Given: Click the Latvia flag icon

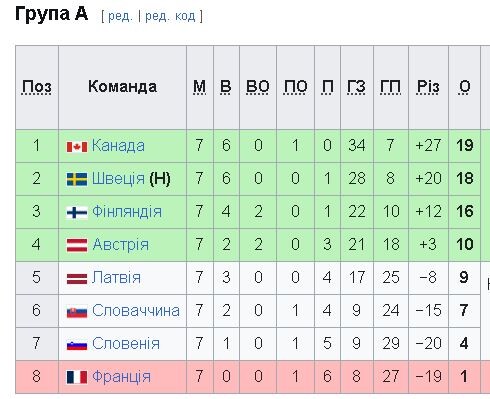Looking at the screenshot, I should 77,278.
